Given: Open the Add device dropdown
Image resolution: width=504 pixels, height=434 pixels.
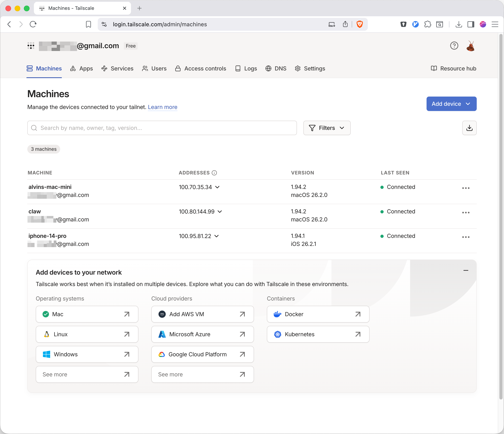Looking at the screenshot, I should 451,104.
